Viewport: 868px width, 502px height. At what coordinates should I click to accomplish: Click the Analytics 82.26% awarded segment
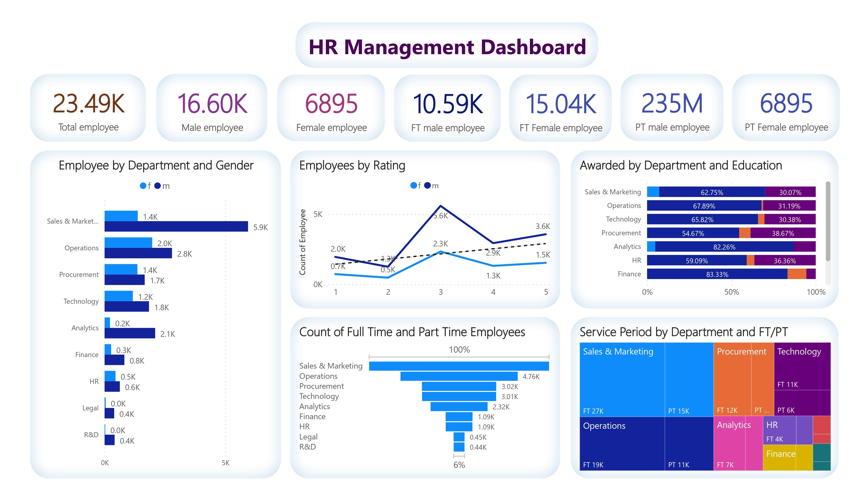coord(724,247)
